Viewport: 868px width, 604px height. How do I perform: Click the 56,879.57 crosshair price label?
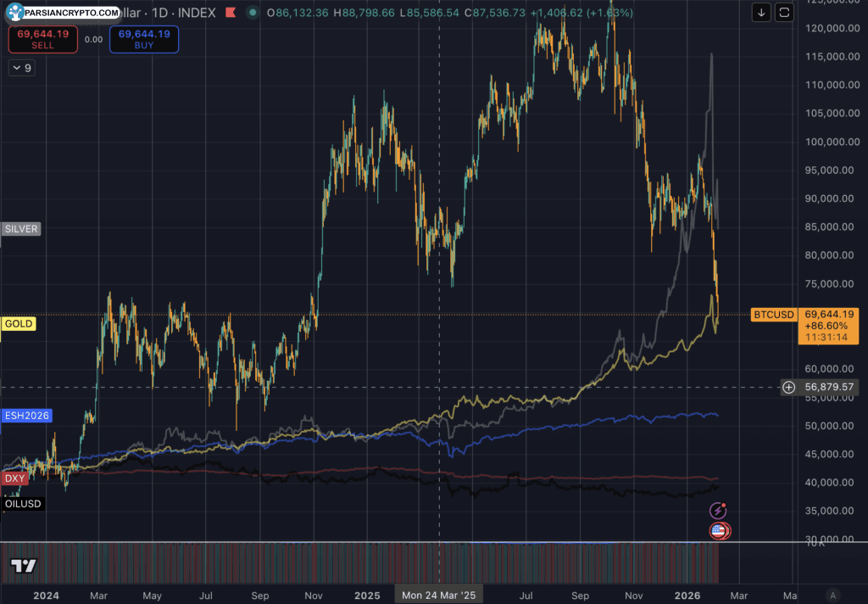[x=829, y=388]
